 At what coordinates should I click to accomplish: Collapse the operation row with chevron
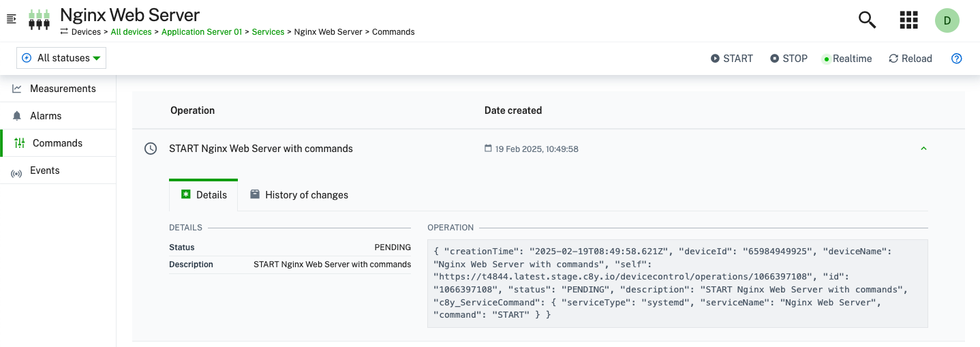[x=923, y=149]
